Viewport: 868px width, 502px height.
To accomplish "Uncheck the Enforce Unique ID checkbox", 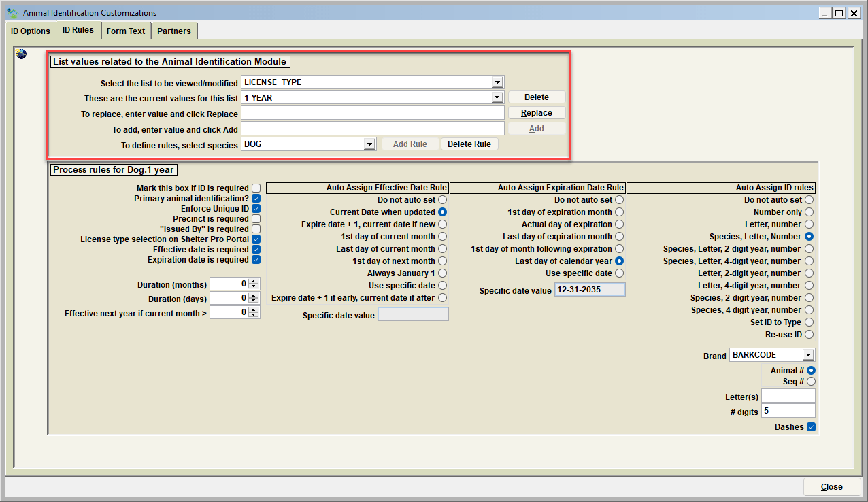I will (x=256, y=208).
